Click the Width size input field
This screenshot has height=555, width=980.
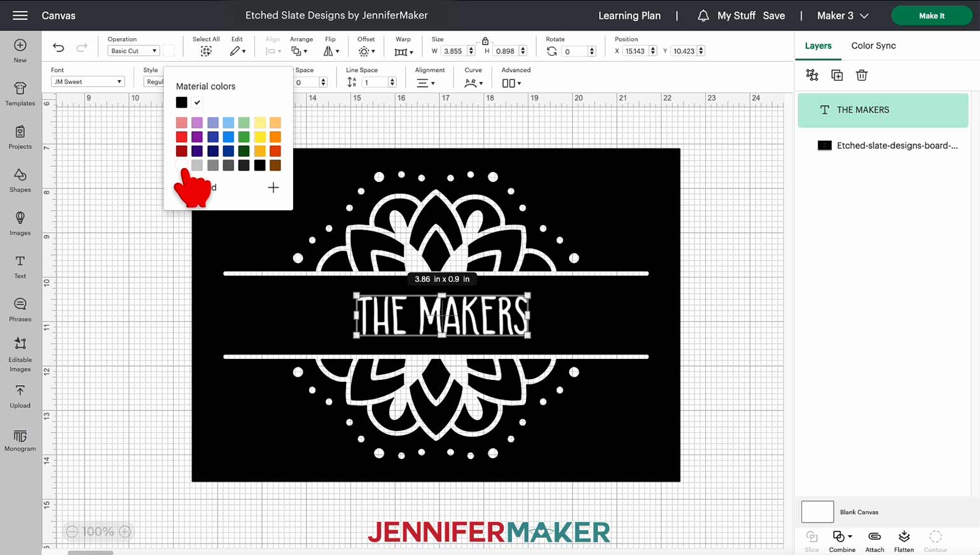point(454,51)
